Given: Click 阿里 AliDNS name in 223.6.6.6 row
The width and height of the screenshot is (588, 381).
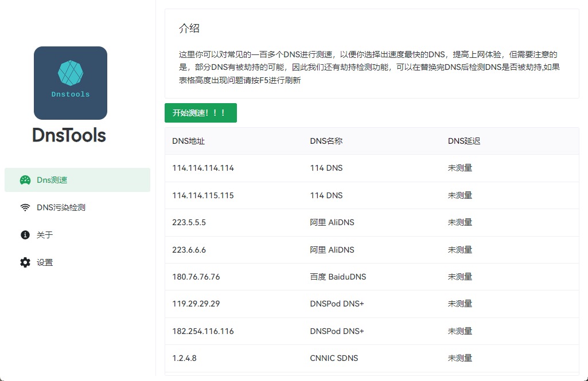Looking at the screenshot, I should (332, 250).
